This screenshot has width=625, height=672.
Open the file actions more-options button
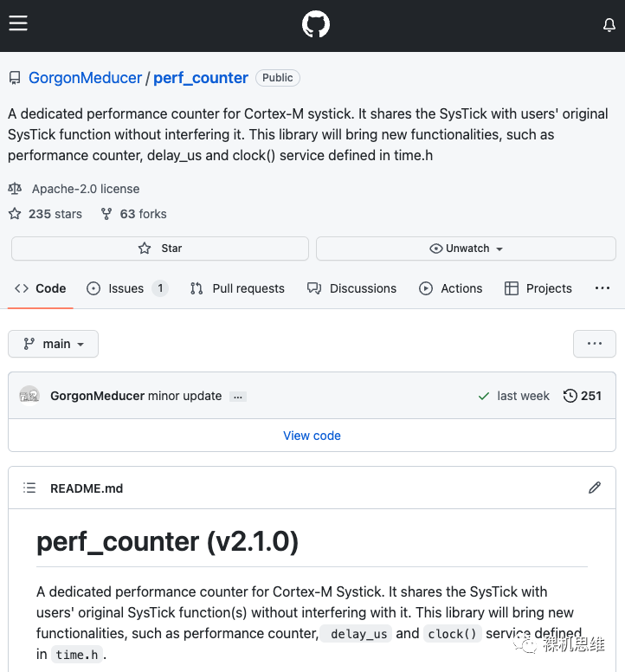594,344
